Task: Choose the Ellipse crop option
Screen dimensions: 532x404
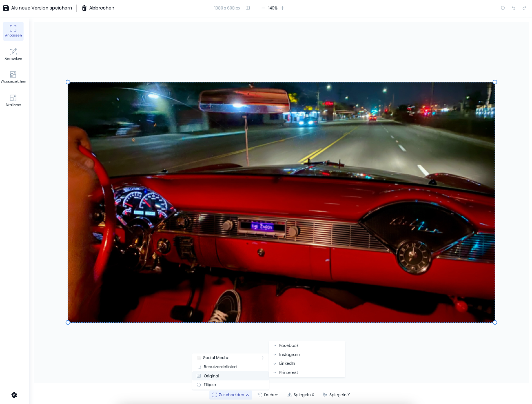Action: 210,385
